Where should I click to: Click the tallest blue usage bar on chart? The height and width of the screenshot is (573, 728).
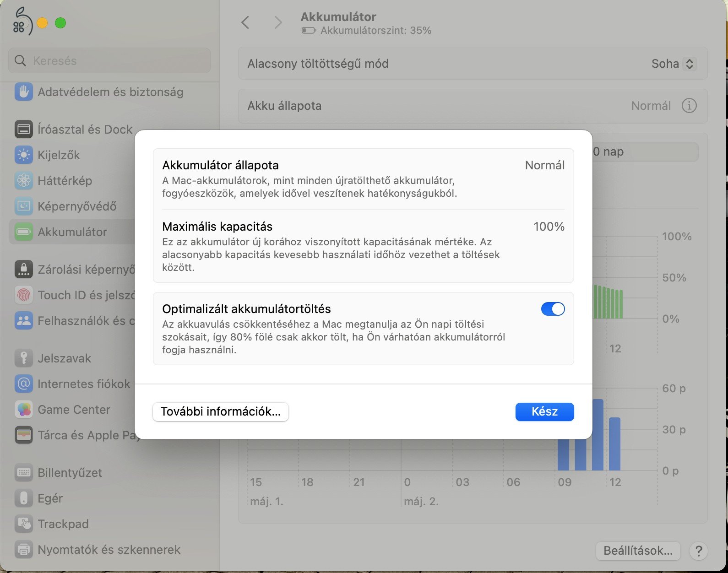pyautogui.click(x=598, y=435)
